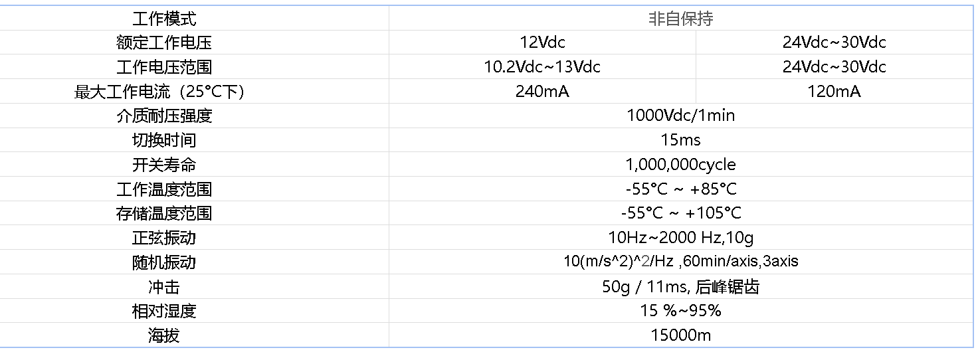Select the 15000m altitude value cell
This screenshot has width=980, height=360.
tap(681, 335)
